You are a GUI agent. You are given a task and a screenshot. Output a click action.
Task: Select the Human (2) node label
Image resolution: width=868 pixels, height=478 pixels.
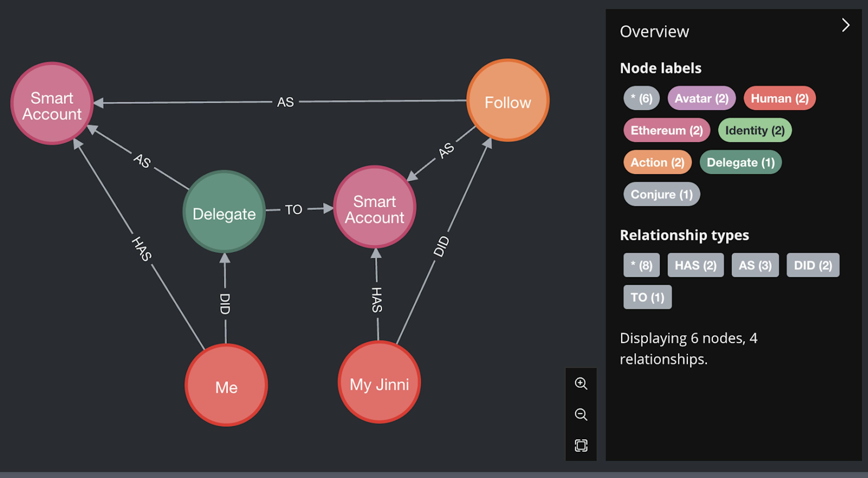pyautogui.click(x=779, y=98)
